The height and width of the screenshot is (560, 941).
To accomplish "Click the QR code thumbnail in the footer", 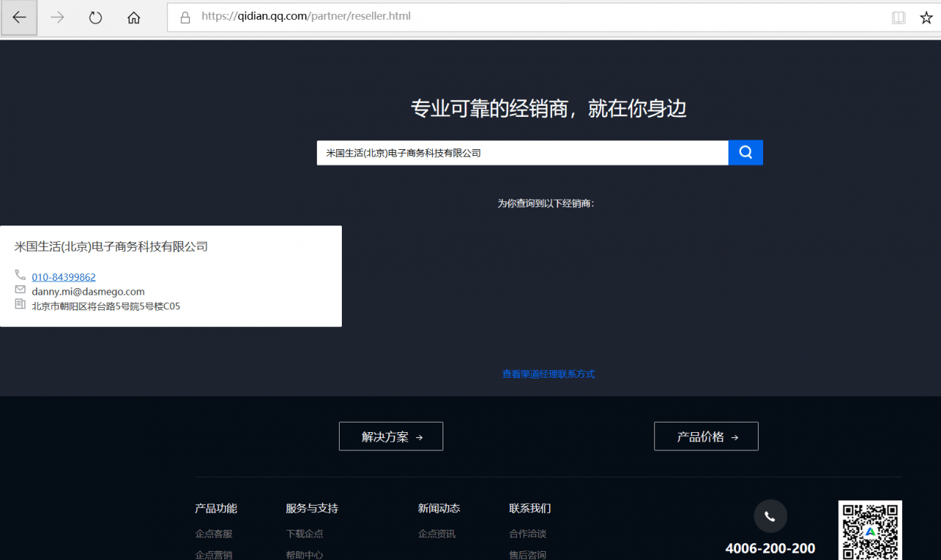I will tap(870, 530).
